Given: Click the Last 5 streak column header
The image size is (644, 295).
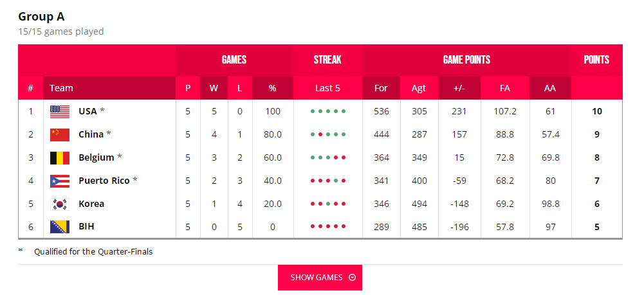Looking at the screenshot, I should [327, 88].
